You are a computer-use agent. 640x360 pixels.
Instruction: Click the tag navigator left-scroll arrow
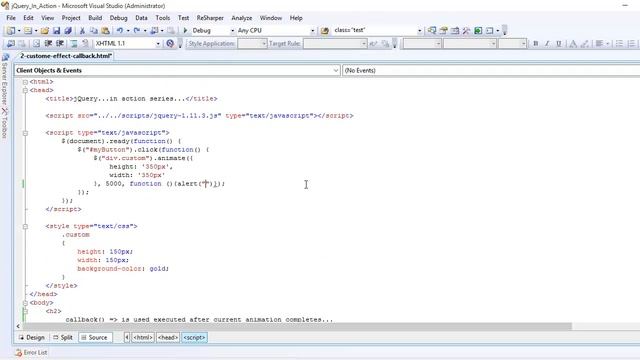(127, 338)
